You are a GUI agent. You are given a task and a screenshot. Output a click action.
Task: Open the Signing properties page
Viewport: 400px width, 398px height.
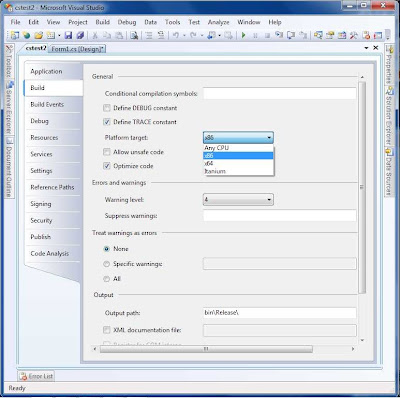(53, 204)
